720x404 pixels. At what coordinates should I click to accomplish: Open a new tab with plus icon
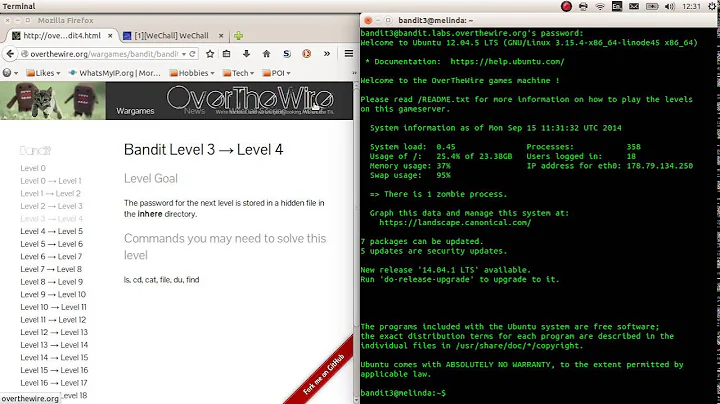pyautogui.click(x=238, y=35)
